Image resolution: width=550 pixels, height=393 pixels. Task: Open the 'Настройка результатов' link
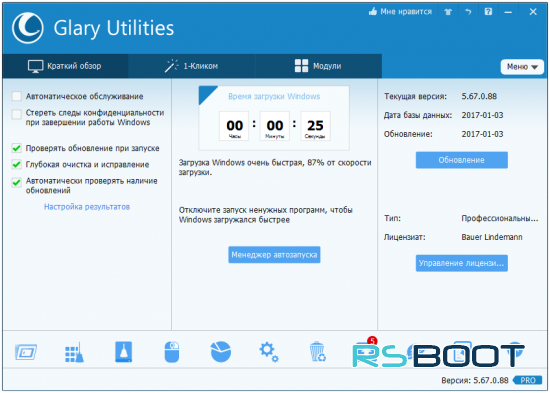[87, 207]
